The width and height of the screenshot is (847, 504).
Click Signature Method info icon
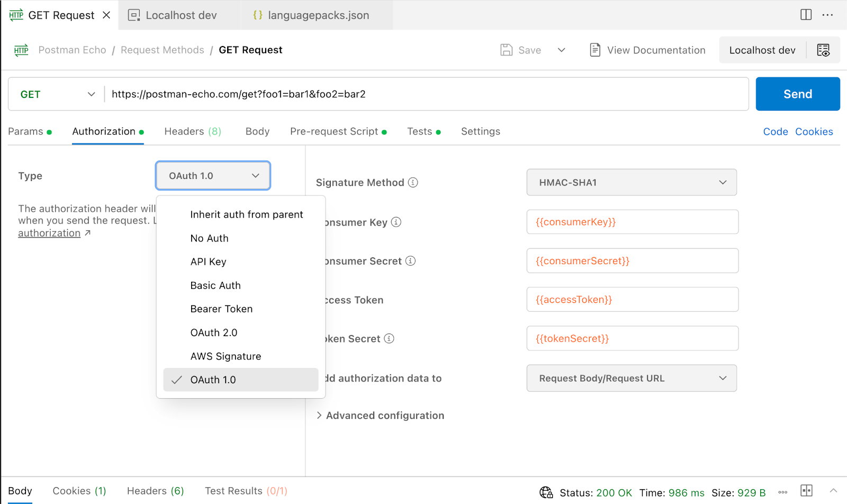click(x=413, y=182)
